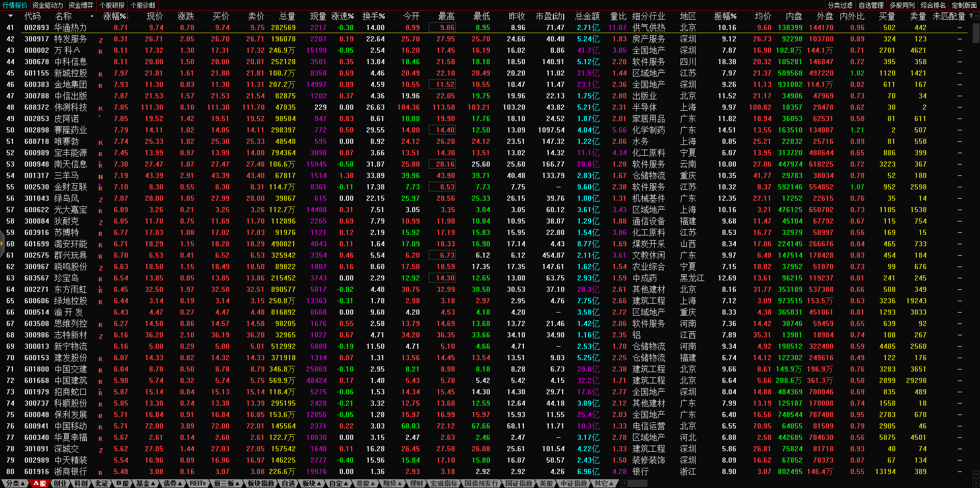Expand the 基金▲ category menu
980x488 pixels.
[x=145, y=483]
